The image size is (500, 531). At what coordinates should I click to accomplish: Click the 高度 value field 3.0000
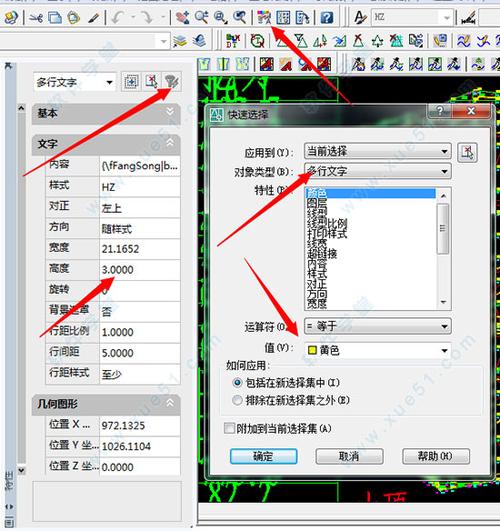point(140,270)
